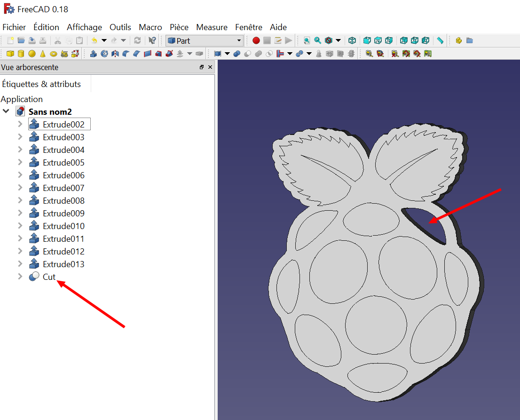Insert a torus primitive
Image resolution: width=520 pixels, height=420 pixels.
pyautogui.click(x=54, y=54)
